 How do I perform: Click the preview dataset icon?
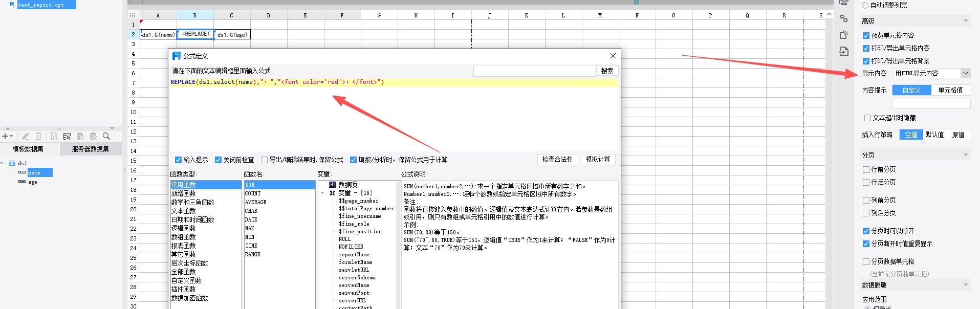point(54,136)
